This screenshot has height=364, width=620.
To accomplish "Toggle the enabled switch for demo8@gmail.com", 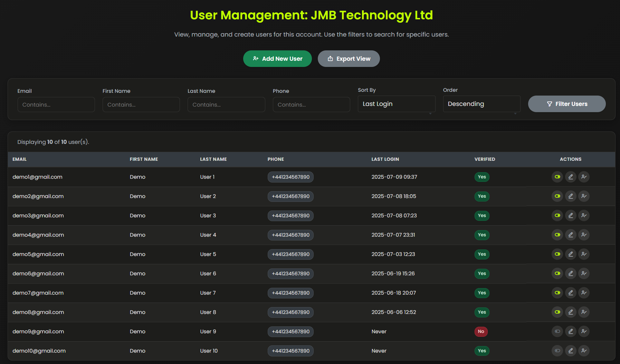I will pos(557,312).
